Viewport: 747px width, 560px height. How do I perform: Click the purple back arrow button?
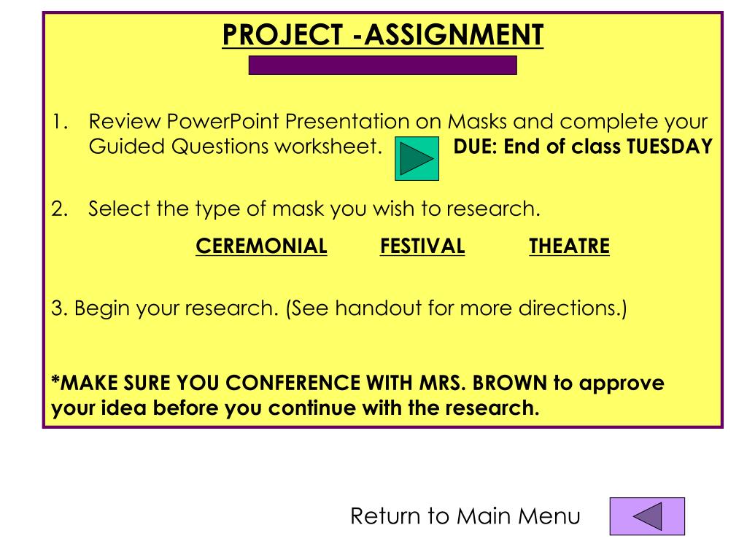point(647,516)
